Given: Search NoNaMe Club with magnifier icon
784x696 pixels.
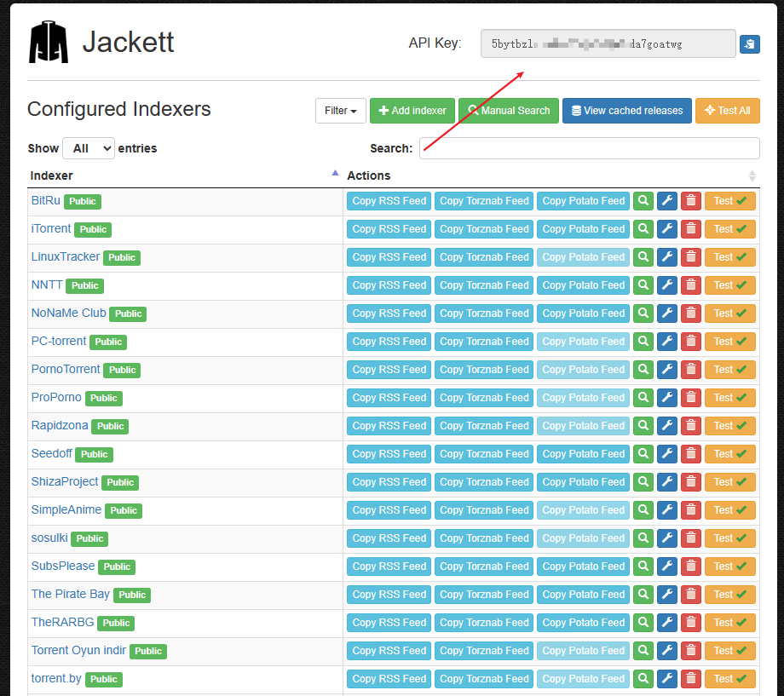Looking at the screenshot, I should (x=643, y=313).
